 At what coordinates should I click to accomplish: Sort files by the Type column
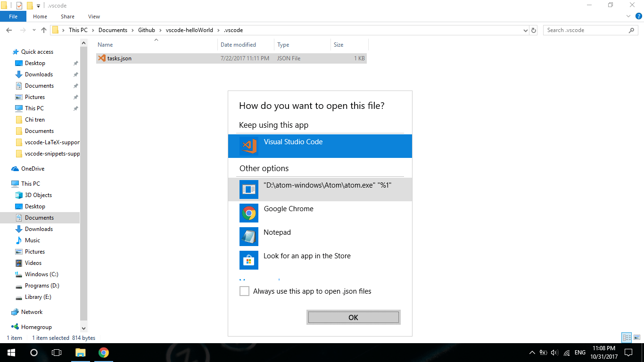tap(302, 45)
